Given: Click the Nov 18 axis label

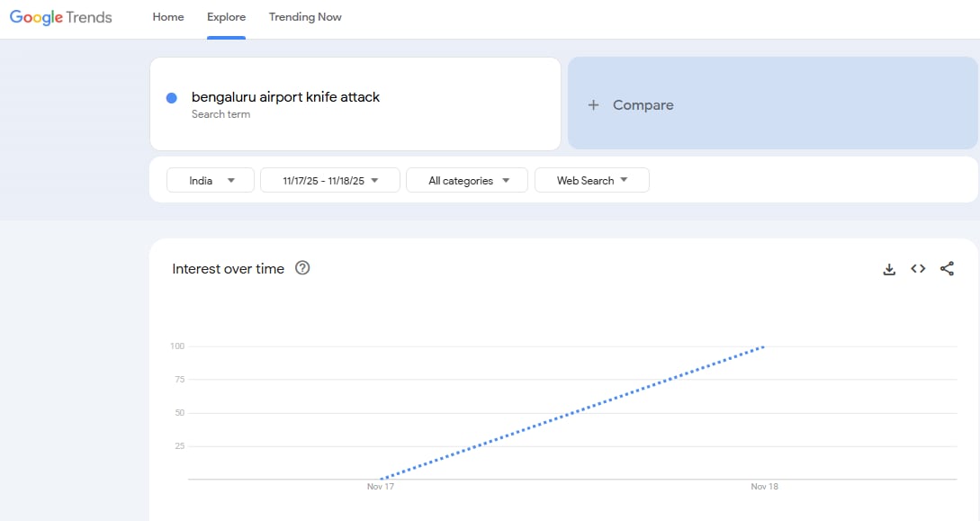Looking at the screenshot, I should (764, 487).
